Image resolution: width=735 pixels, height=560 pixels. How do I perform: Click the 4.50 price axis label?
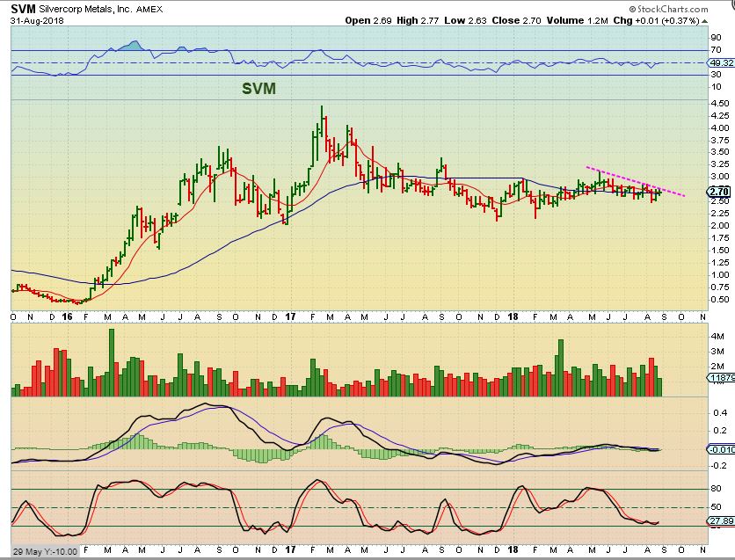coord(719,103)
